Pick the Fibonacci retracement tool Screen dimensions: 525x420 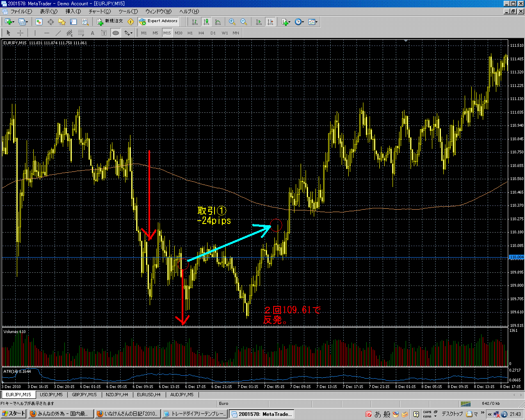81,33
